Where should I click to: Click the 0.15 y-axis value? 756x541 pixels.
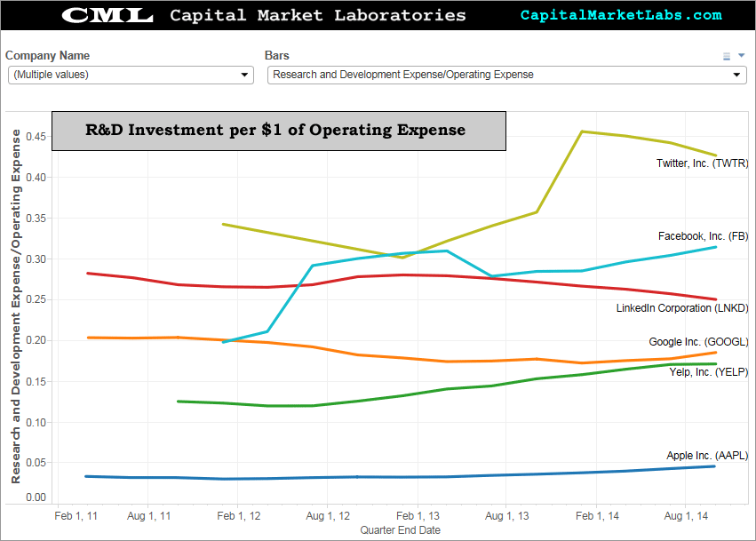click(36, 382)
